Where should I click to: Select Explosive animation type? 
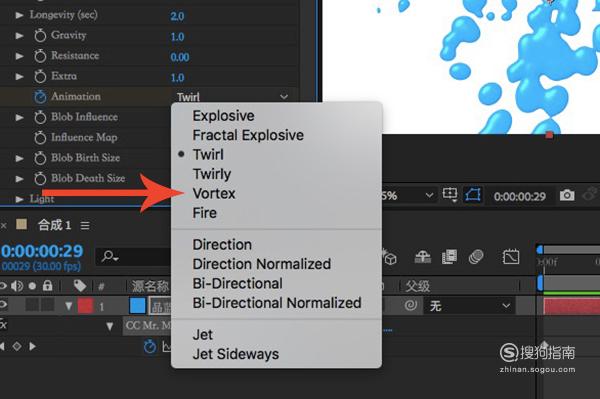coord(223,116)
